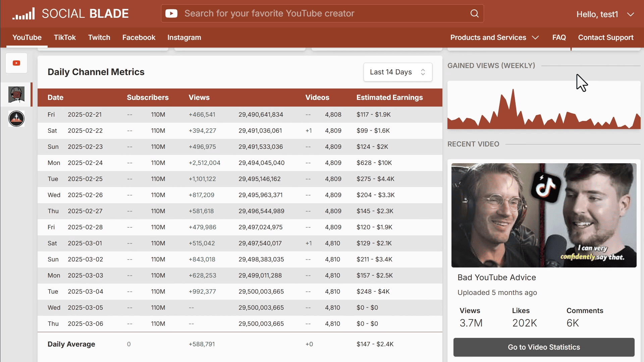Viewport: 644px width, 362px height.
Task: Click the 4,808 videos count cell
Action: coord(333,115)
